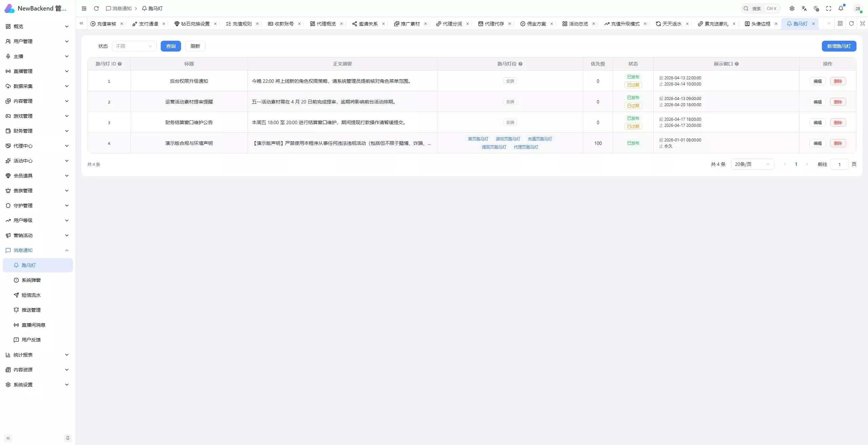Expand the 统计报表 sidebar menu

(x=38, y=355)
